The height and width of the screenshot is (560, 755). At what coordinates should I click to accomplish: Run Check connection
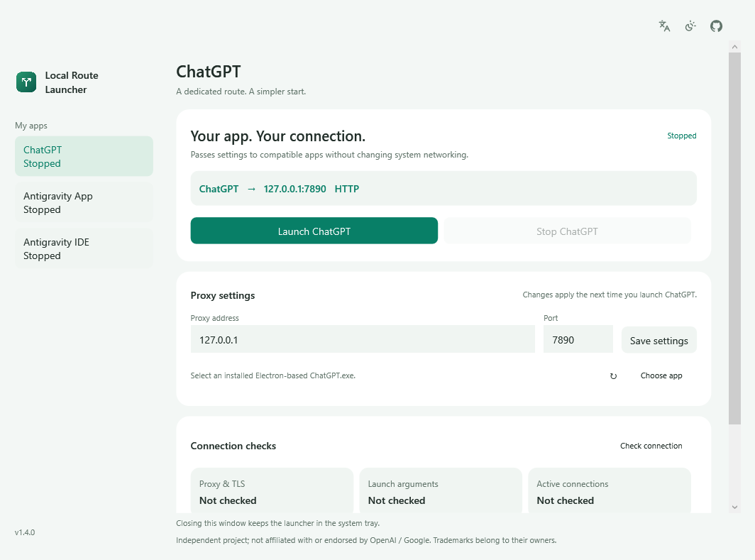651,446
